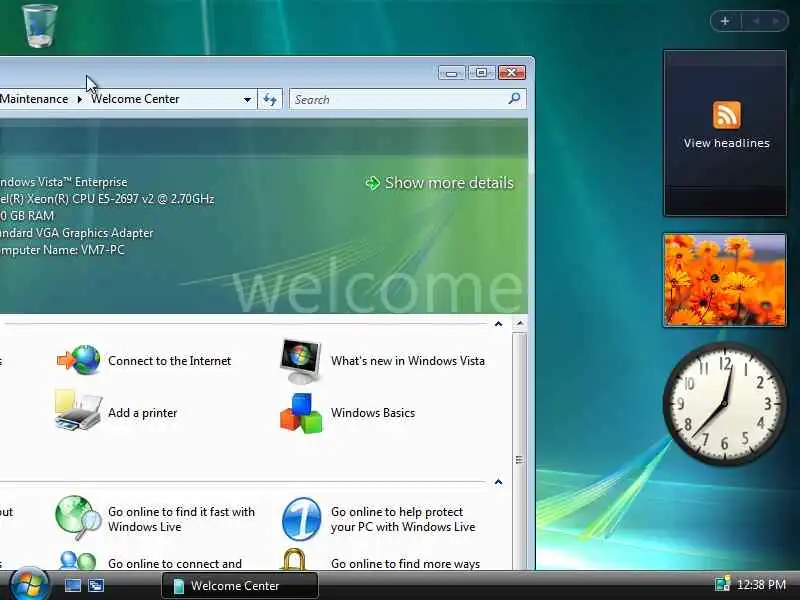Click Show Desktop quick launch icon
This screenshot has width=800, height=600.
coord(72,585)
